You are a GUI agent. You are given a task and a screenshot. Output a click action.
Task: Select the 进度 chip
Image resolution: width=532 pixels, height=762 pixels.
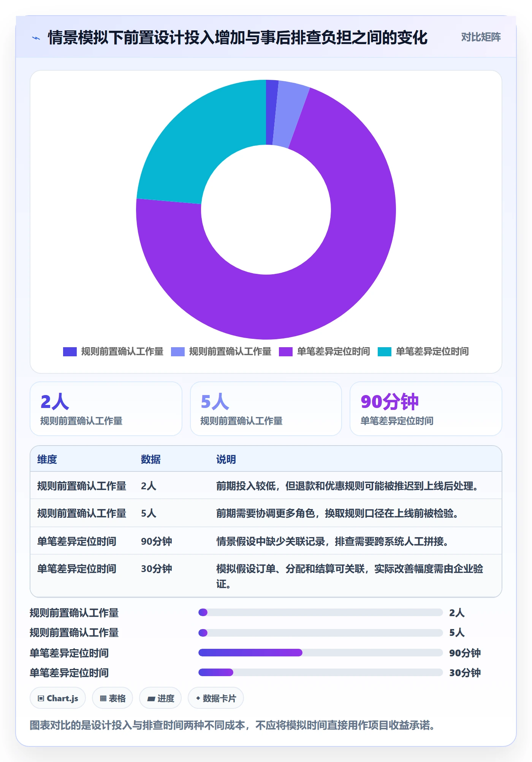click(x=160, y=698)
